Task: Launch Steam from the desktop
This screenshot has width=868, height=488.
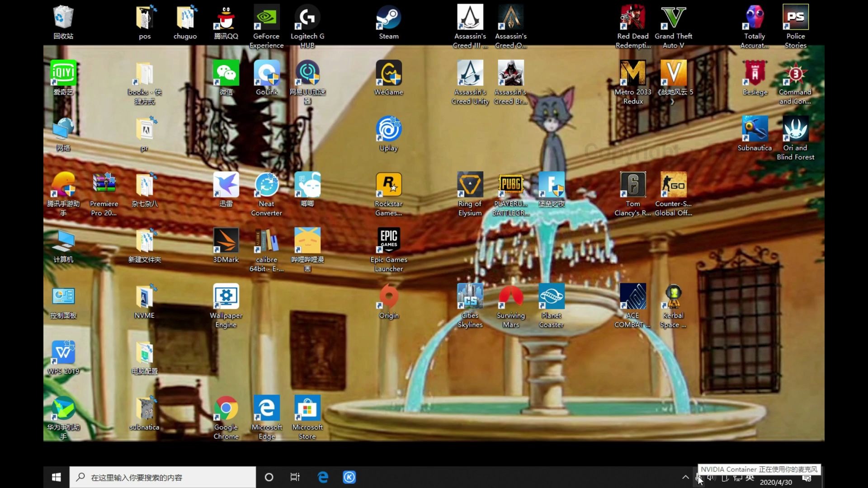Action: [x=389, y=22]
